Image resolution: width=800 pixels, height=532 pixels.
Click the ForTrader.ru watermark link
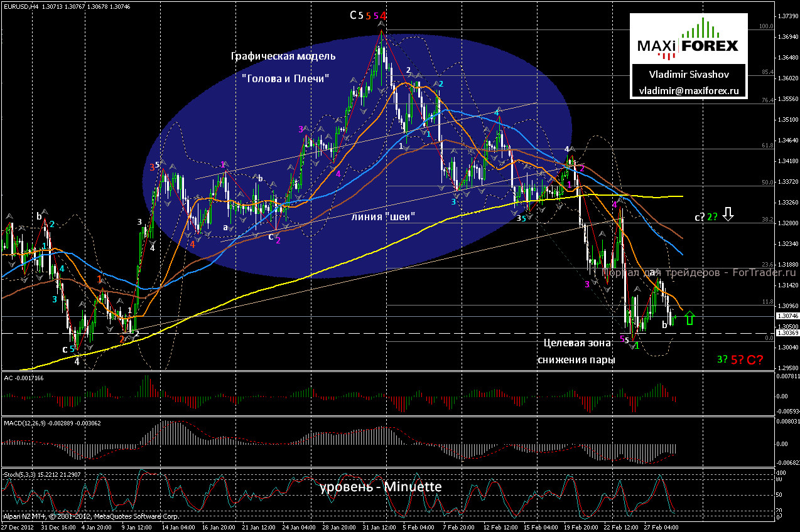(699, 272)
